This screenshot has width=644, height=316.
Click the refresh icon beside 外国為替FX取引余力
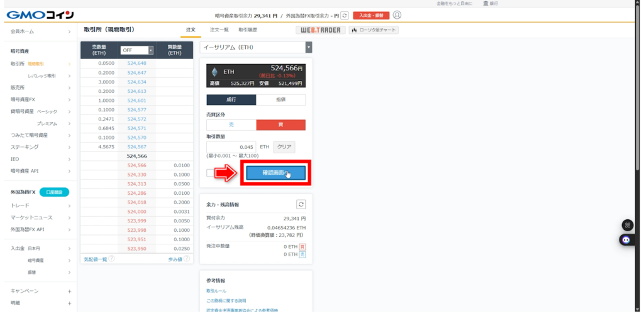[344, 15]
